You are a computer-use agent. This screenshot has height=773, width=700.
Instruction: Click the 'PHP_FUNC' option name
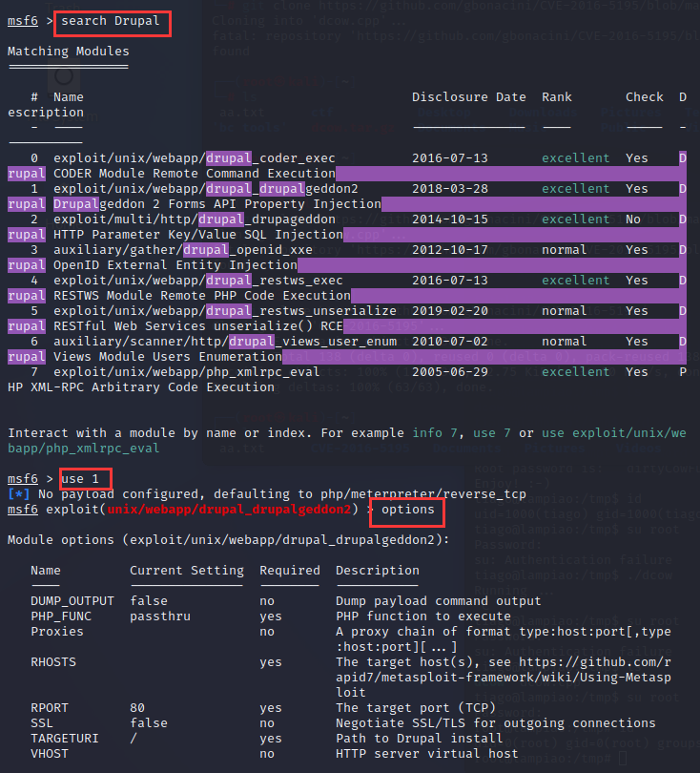point(61,616)
